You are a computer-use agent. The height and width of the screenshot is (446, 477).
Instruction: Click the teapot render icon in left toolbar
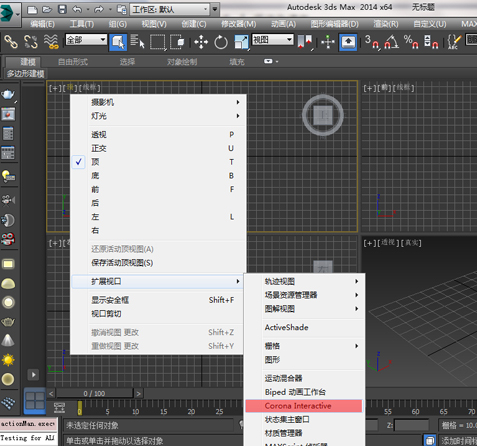click(8, 95)
